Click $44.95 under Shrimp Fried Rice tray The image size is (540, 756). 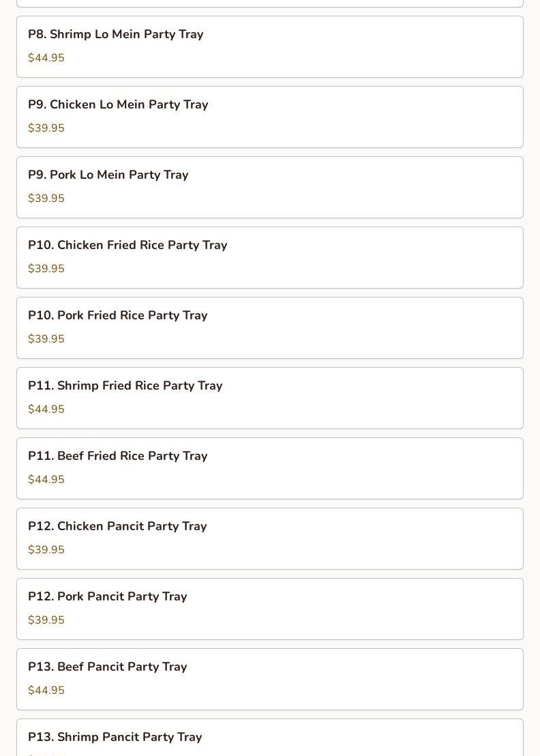click(46, 409)
